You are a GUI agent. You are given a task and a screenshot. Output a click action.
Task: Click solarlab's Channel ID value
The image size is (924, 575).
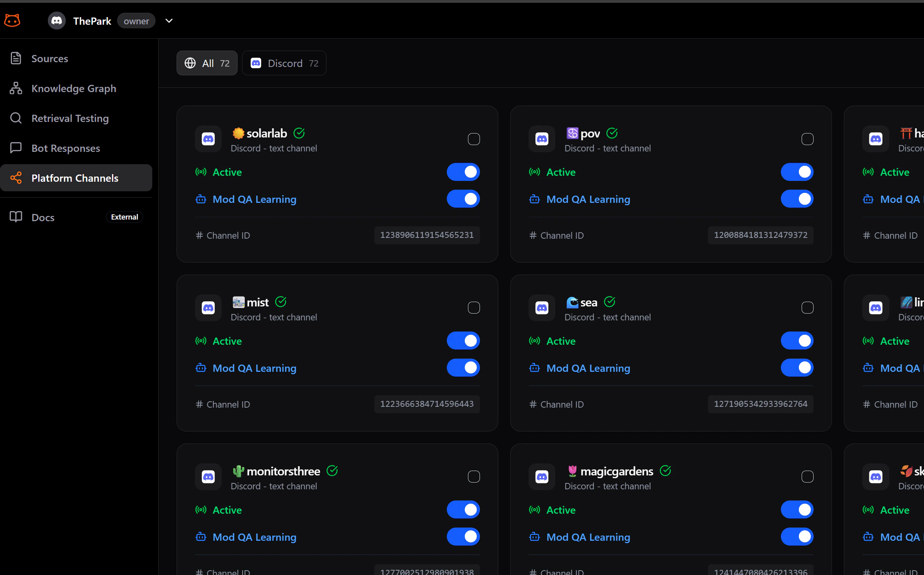point(427,235)
